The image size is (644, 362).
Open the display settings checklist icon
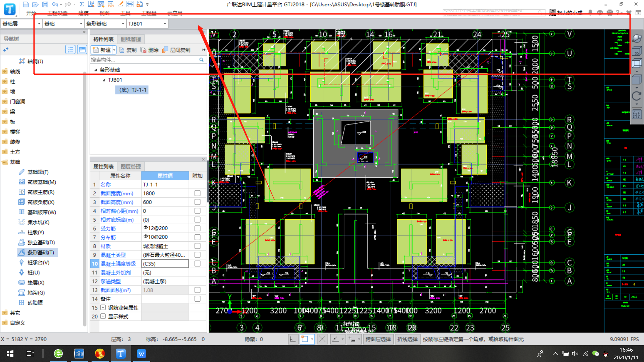coord(637,115)
